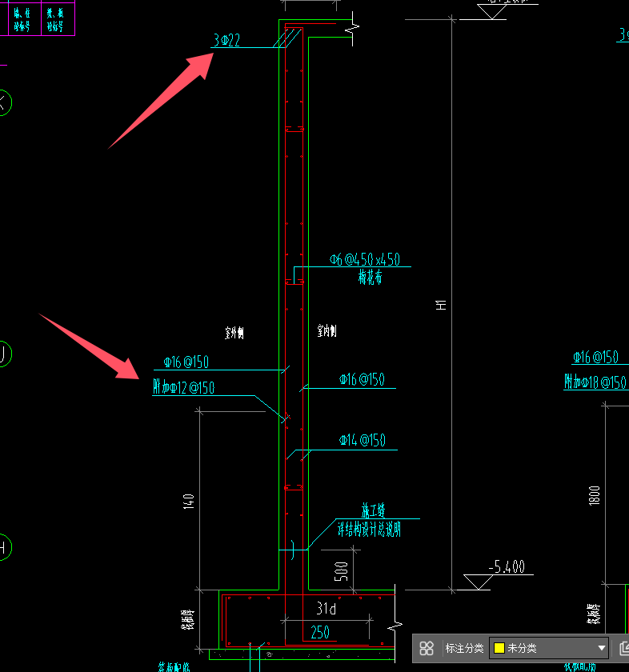Click the 室内侧 label right of the wall

[327, 330]
